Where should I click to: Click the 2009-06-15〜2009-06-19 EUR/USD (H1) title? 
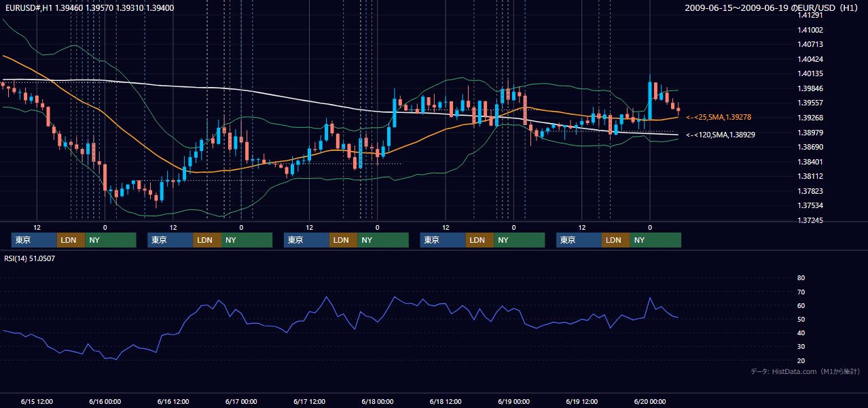click(773, 7)
